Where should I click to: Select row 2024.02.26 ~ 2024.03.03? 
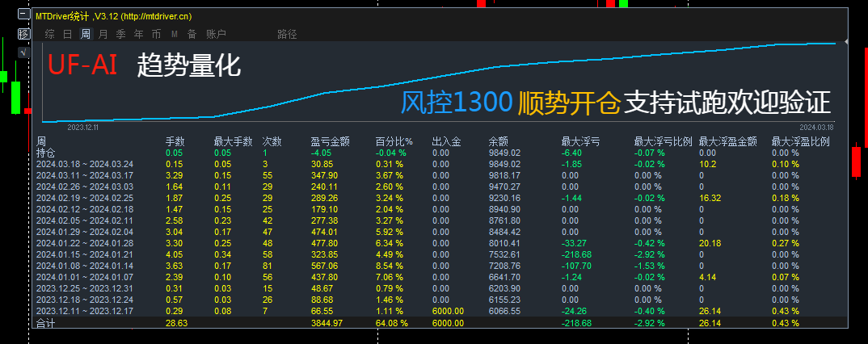click(85, 187)
